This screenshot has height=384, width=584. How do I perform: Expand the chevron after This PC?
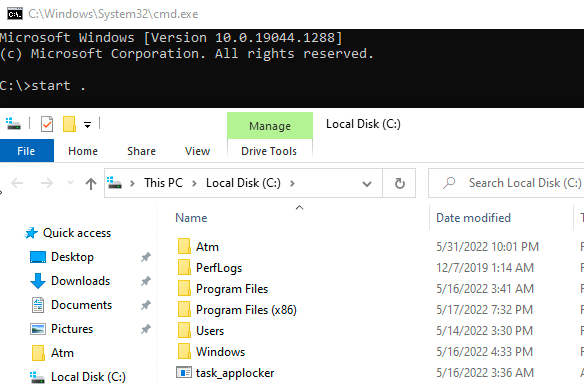coord(194,183)
